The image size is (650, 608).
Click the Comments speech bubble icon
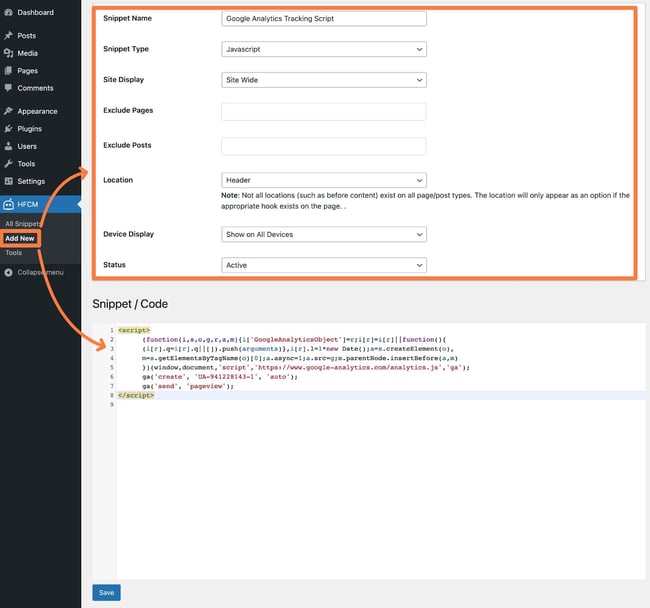point(8,88)
